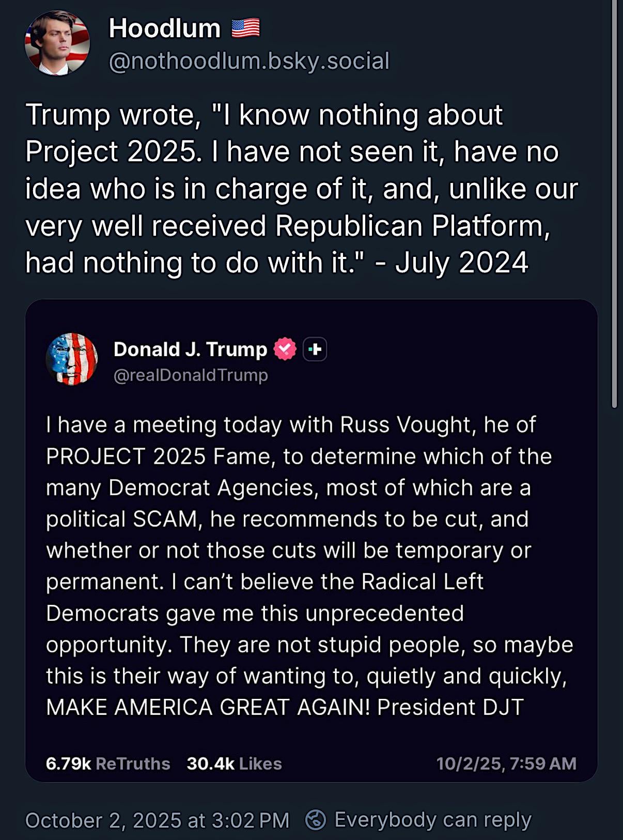Click the Hoodlum display name
This screenshot has width=623, height=840.
(164, 28)
